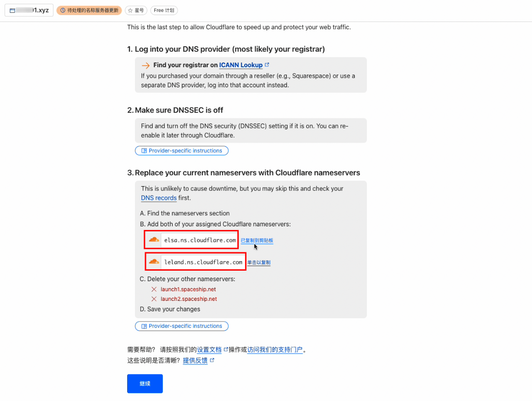Open Provider-specific instructions under nameserver step
The width and height of the screenshot is (532, 401).
point(182,326)
